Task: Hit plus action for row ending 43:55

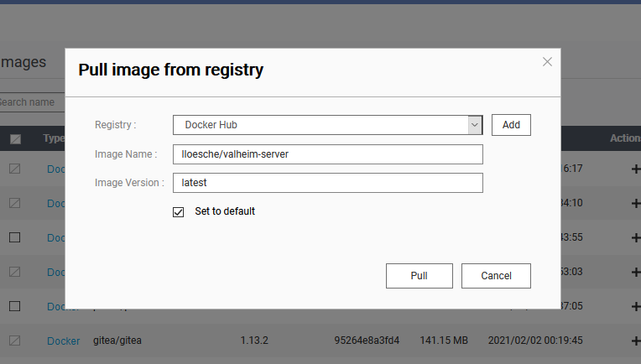Action: pyautogui.click(x=636, y=237)
